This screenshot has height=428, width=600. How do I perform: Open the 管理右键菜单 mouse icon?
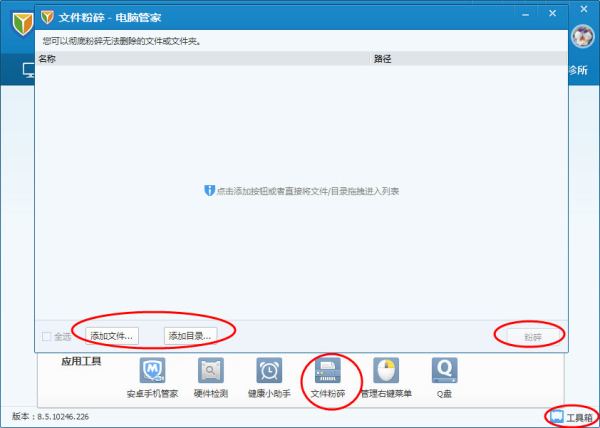coord(386,370)
